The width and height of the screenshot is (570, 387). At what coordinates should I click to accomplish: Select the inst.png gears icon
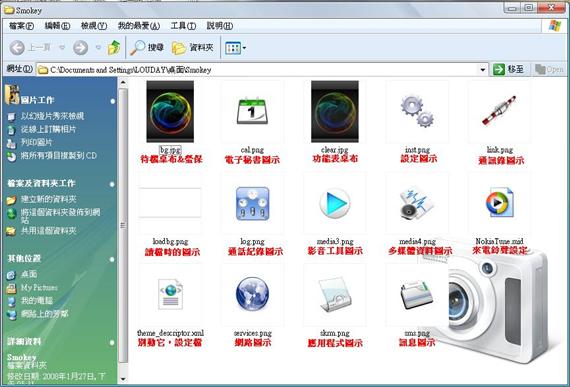coord(417,111)
